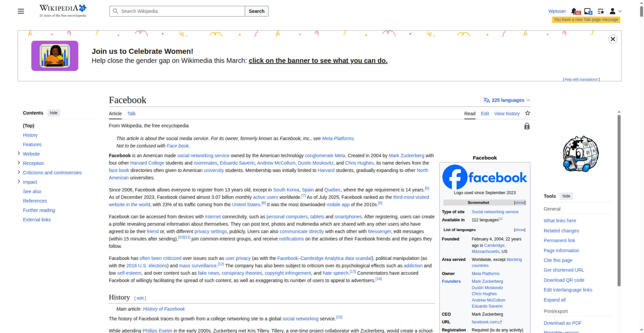
Task: Expand Criticisms and controversies in contents
Action: click(x=19, y=172)
